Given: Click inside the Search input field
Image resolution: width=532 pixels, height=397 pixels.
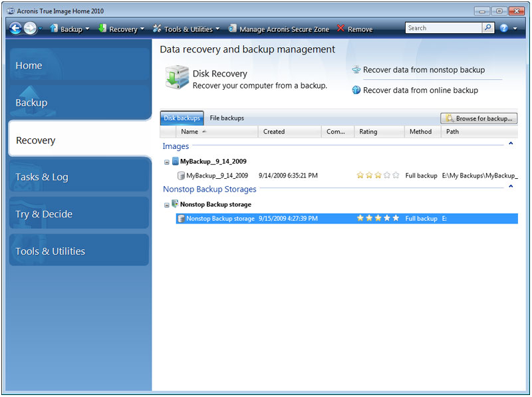Looking at the screenshot, I should [442, 28].
